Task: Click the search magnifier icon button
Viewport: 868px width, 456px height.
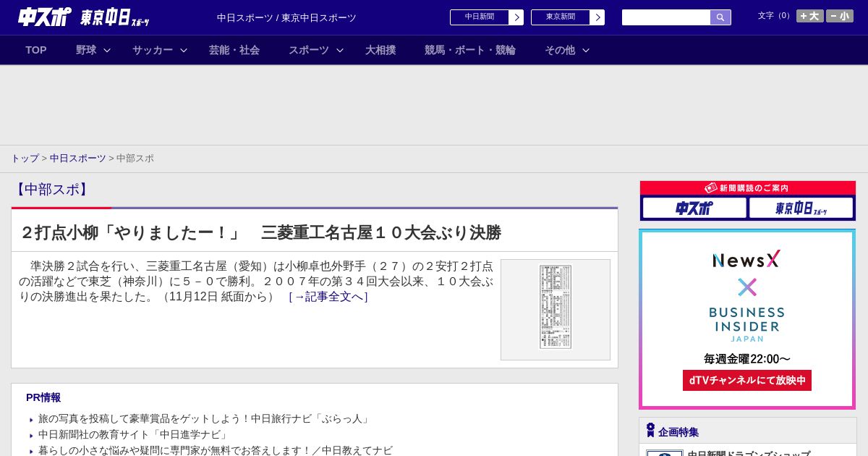Action: [x=720, y=17]
